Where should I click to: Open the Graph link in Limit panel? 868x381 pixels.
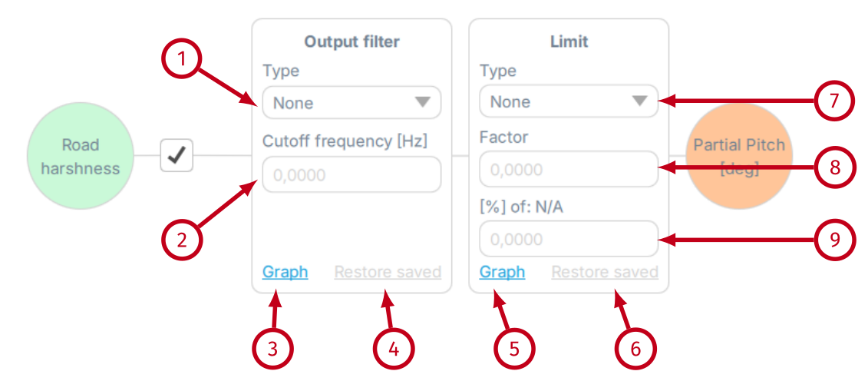[502, 272]
